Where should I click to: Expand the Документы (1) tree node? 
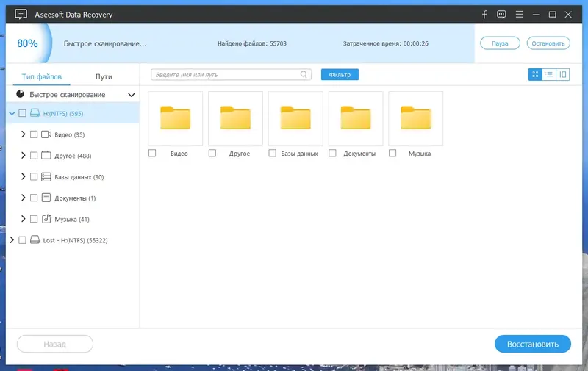tap(24, 198)
